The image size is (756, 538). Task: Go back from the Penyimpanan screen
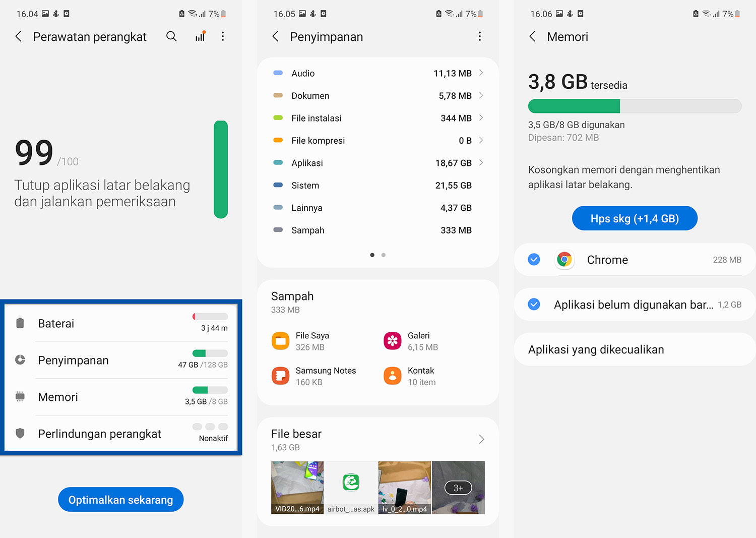[275, 36]
